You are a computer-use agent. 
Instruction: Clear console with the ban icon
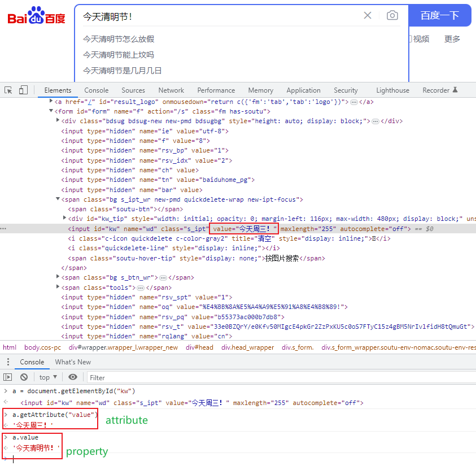coord(24,377)
